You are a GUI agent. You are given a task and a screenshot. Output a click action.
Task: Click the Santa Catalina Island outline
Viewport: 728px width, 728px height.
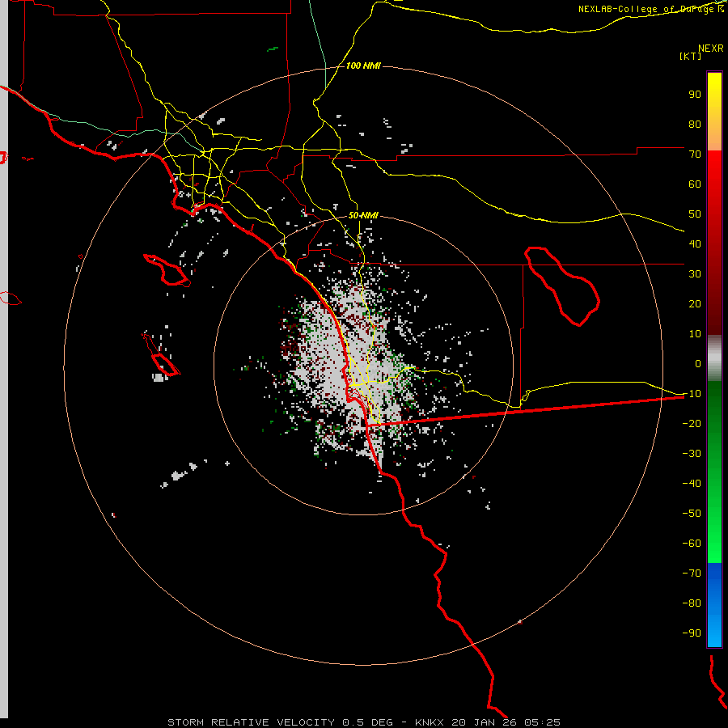167,270
